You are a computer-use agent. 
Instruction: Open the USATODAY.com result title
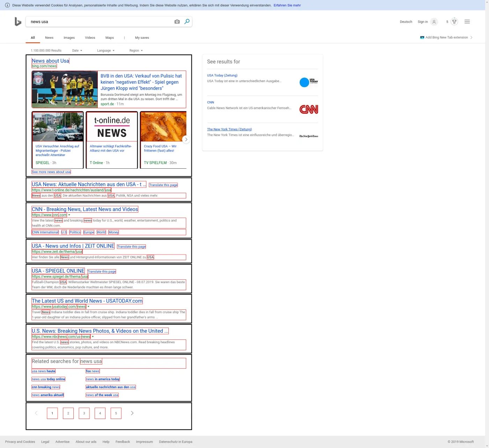click(x=87, y=301)
